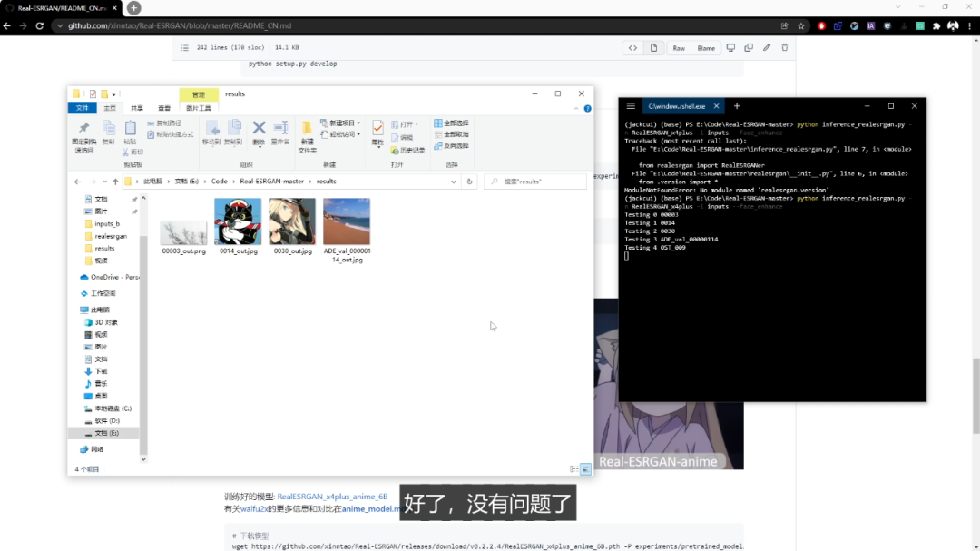Open recent locations dropdown in Explorer
The width and height of the screenshot is (980, 551).
coord(104,182)
